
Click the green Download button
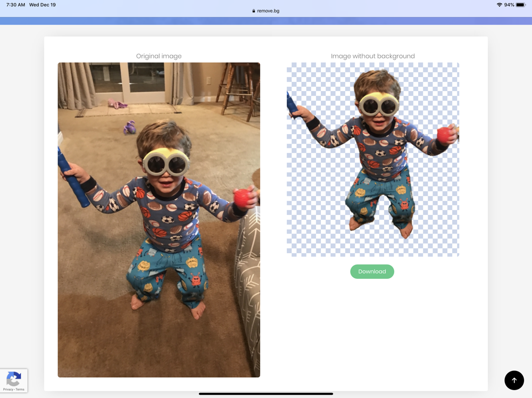[x=372, y=271]
